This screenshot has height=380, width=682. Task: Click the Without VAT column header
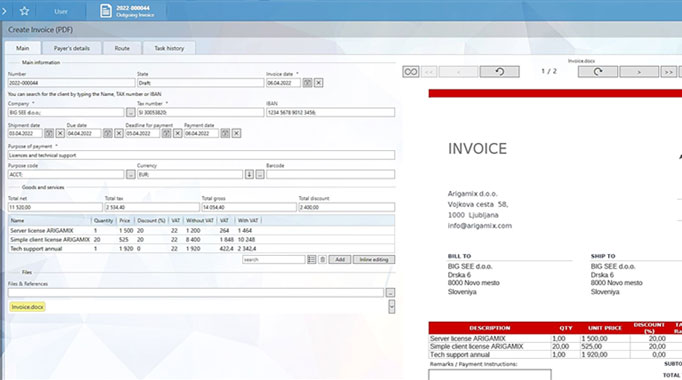click(200, 220)
